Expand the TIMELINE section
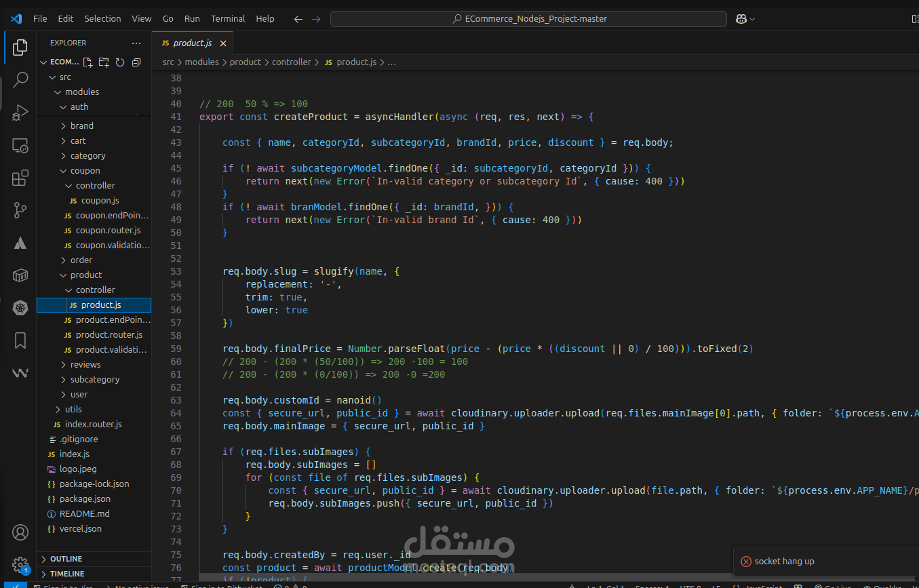Screen dimensions: 919x588 coord(94,574)
